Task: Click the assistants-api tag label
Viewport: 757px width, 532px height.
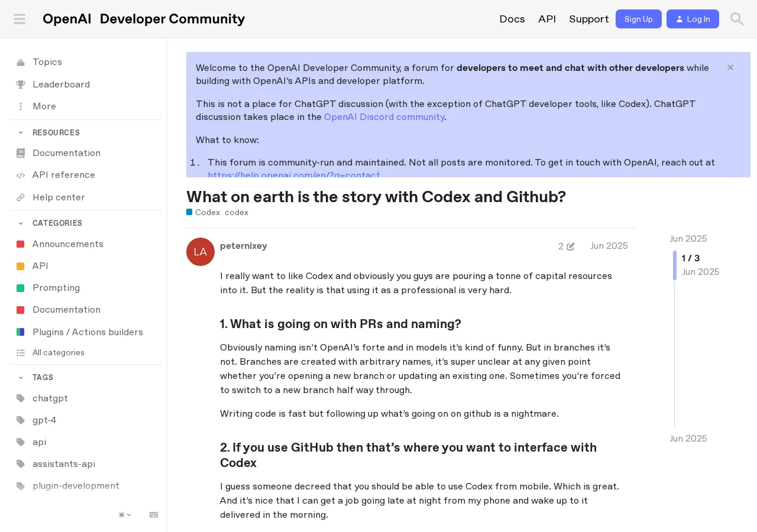Action: click(64, 464)
